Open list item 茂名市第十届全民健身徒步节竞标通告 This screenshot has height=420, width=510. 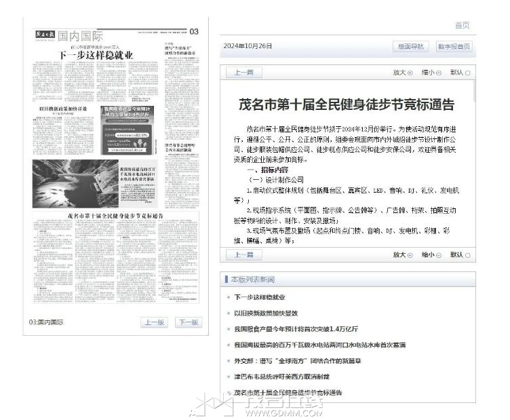(x=288, y=393)
